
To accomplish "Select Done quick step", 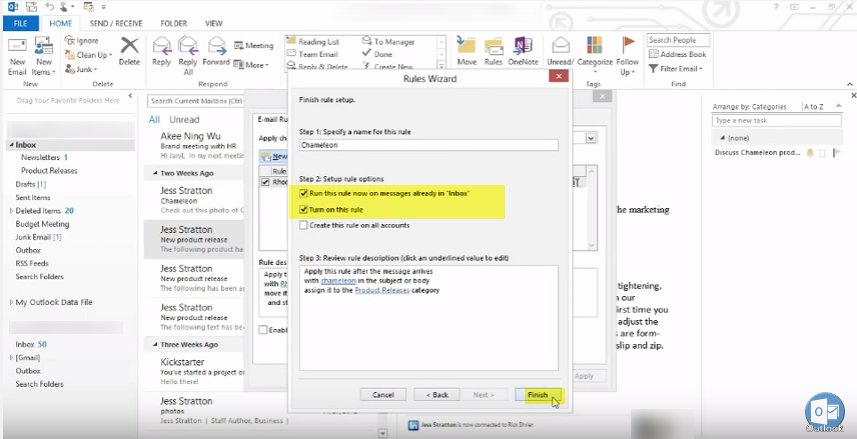I will click(377, 54).
